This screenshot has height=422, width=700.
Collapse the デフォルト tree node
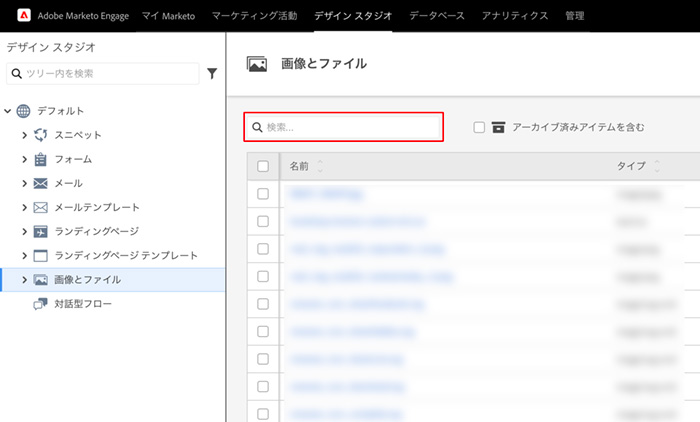(x=8, y=111)
